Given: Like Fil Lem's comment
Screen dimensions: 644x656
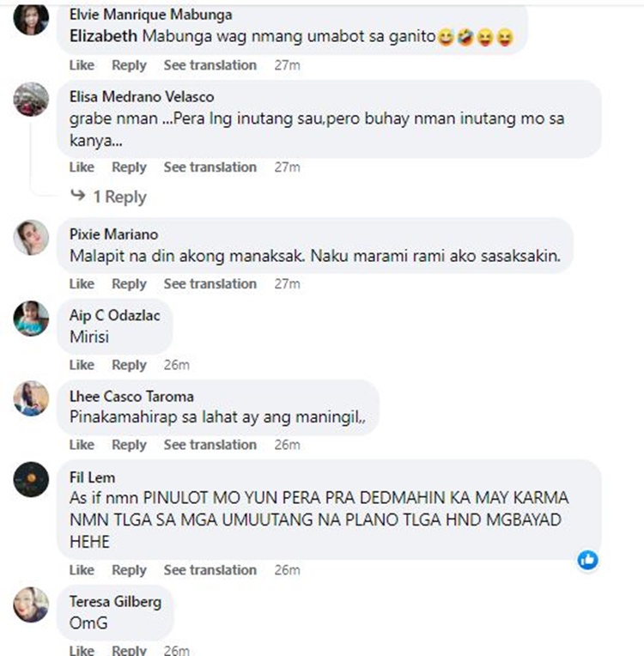Looking at the screenshot, I should tap(82, 570).
